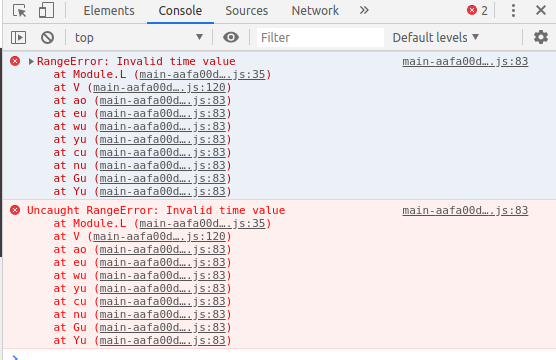Toggle the device toolbar icon

point(46,10)
